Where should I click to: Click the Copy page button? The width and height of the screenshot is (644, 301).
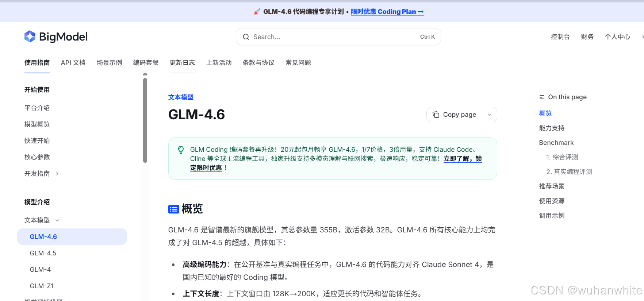tap(455, 115)
